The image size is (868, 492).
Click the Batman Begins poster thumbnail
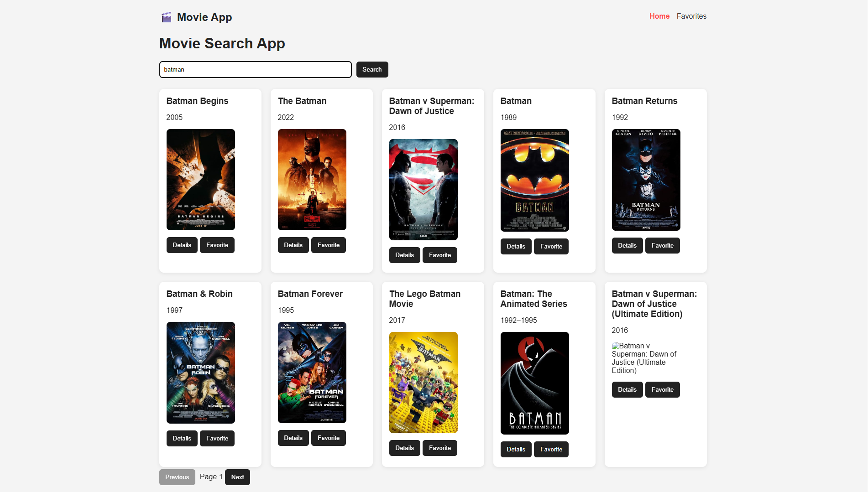pos(201,180)
